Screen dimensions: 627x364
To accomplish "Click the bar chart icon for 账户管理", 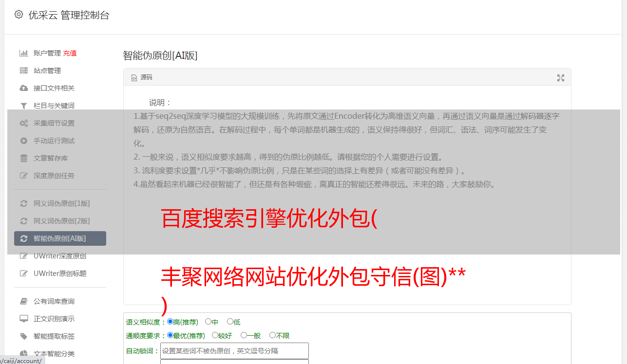I will pyautogui.click(x=23, y=53).
